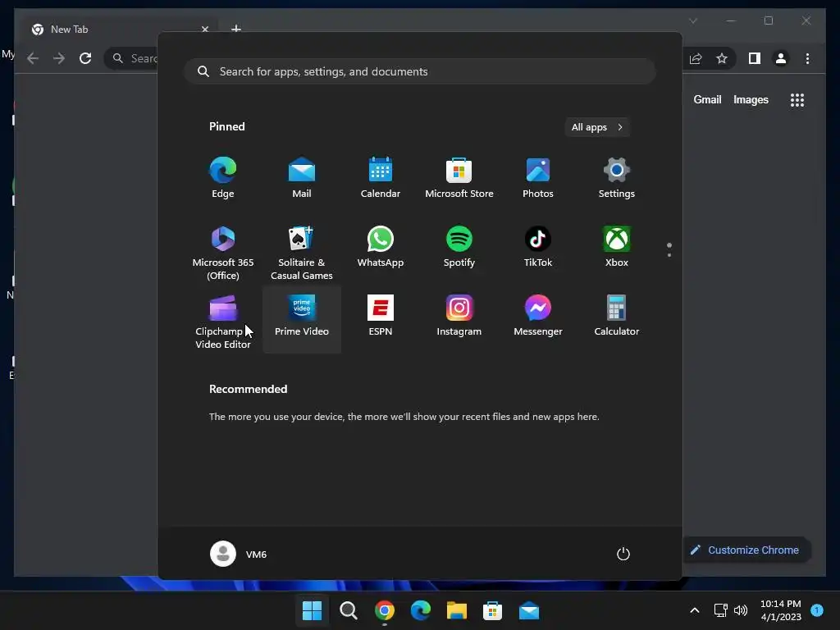Screen dimensions: 840x630
Task: Launch Microsoft Store from pinned apps
Action: (459, 178)
